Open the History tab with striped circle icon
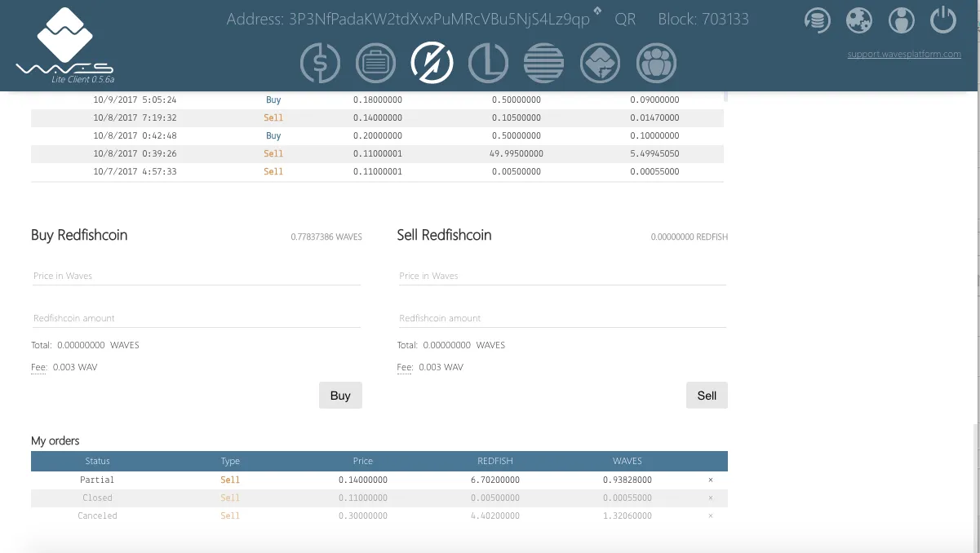 pos(544,63)
